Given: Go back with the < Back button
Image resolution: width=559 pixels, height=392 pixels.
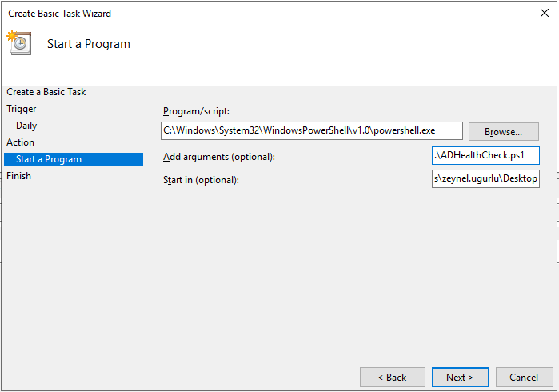Looking at the screenshot, I should pyautogui.click(x=392, y=377).
